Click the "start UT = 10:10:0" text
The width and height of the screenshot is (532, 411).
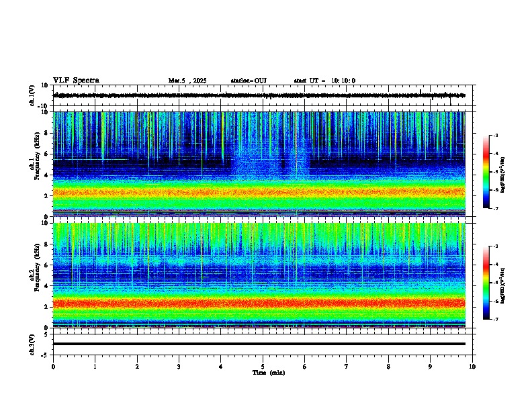pyautogui.click(x=324, y=81)
